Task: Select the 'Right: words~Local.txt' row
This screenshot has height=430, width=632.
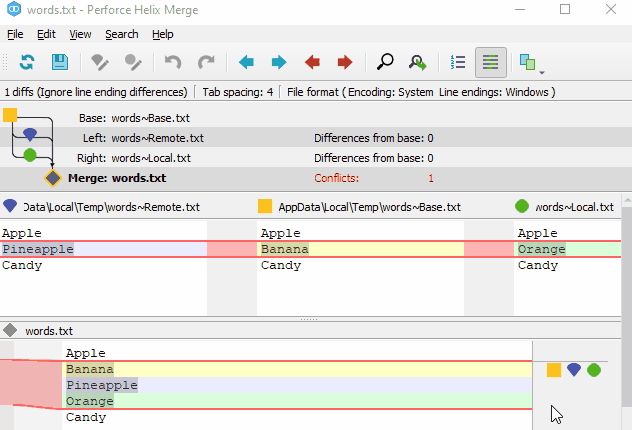Action: [x=316, y=158]
